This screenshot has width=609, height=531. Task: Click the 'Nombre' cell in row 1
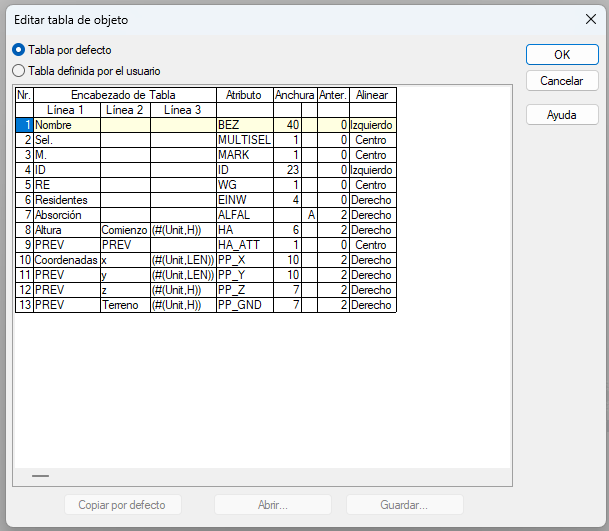(66, 125)
